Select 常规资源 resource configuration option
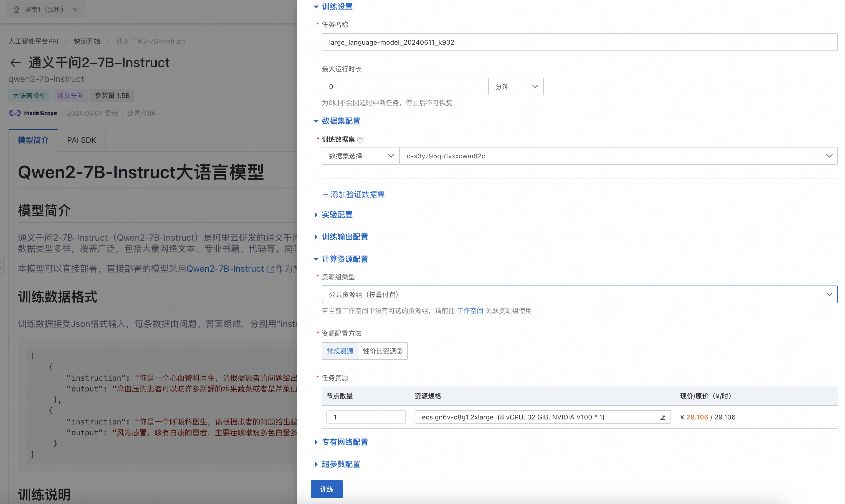845x504 pixels. [x=340, y=351]
